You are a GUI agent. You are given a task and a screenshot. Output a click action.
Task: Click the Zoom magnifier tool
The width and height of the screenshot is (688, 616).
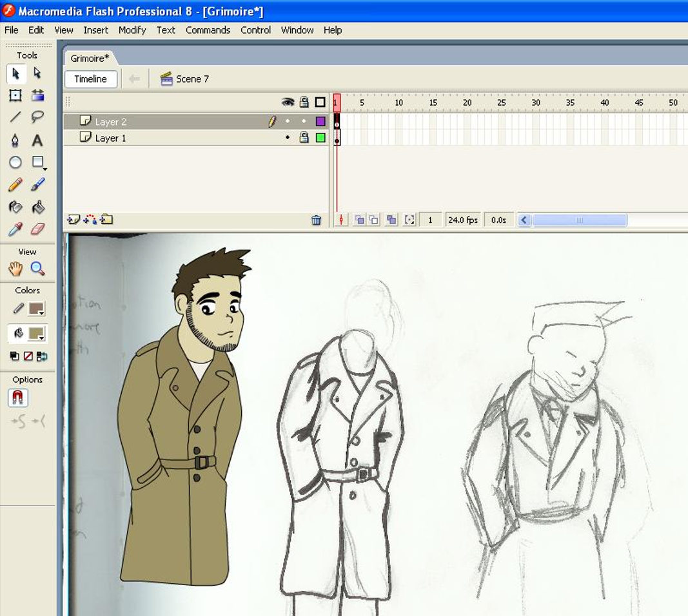[x=37, y=269]
